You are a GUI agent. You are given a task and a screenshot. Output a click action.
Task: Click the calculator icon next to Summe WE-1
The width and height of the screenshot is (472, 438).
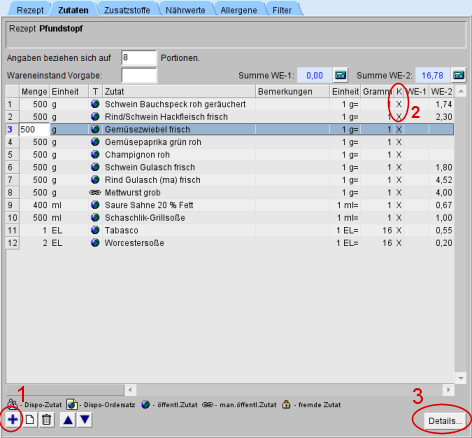point(340,75)
